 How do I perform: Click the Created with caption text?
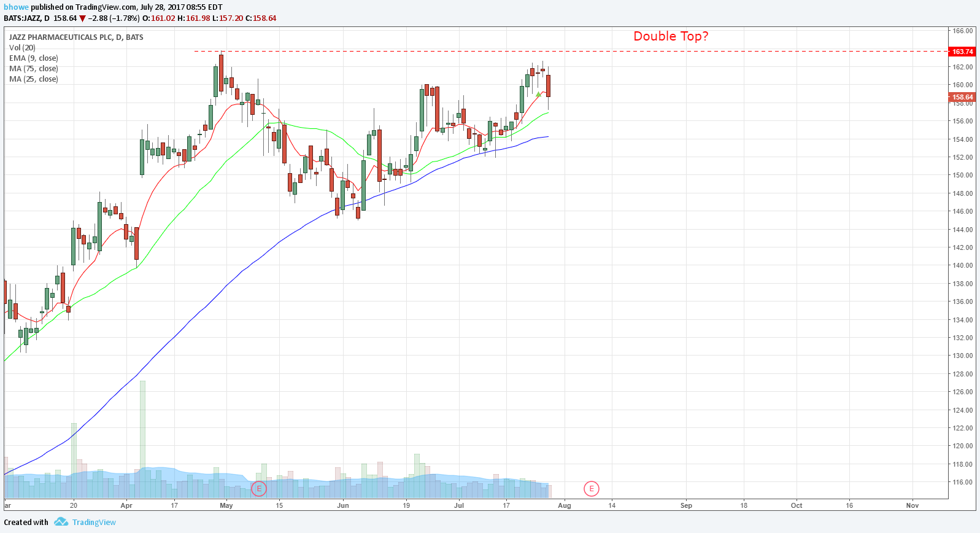click(x=26, y=523)
